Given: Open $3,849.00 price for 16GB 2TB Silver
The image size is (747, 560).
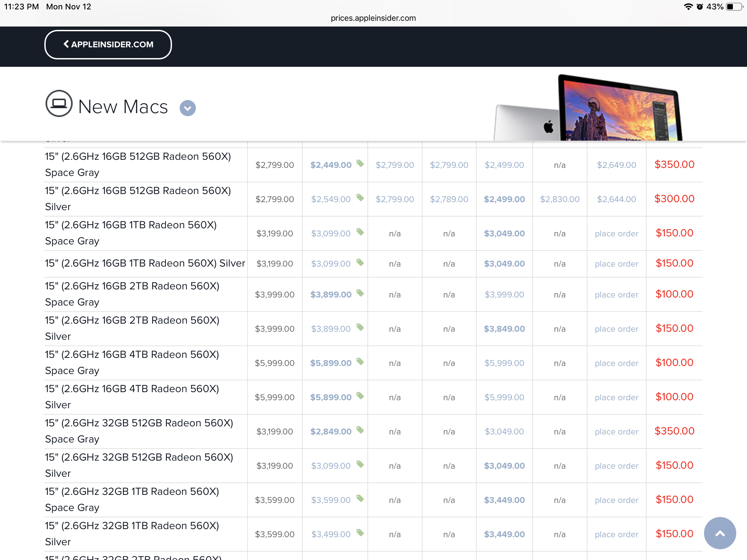Looking at the screenshot, I should pos(504,329).
